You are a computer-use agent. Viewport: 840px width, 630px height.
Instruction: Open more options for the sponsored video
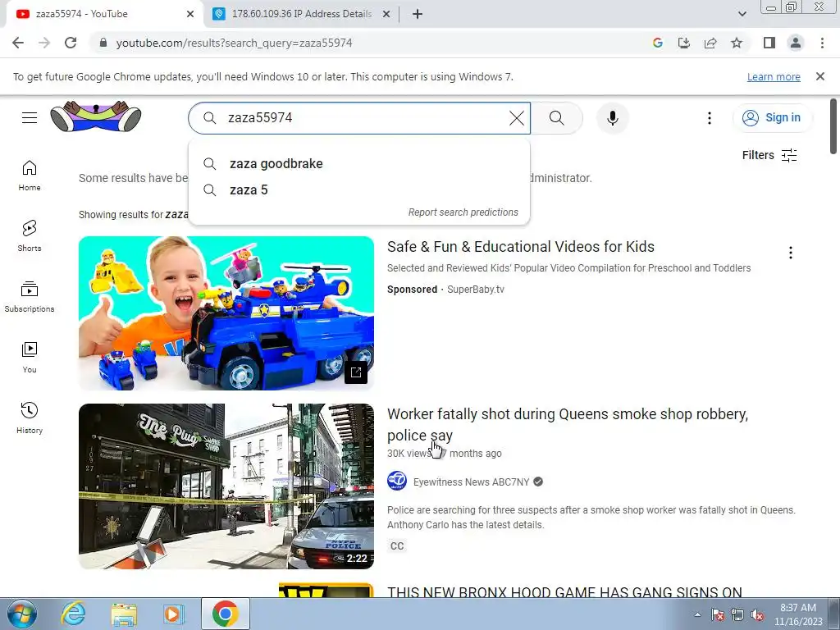pyautogui.click(x=790, y=253)
